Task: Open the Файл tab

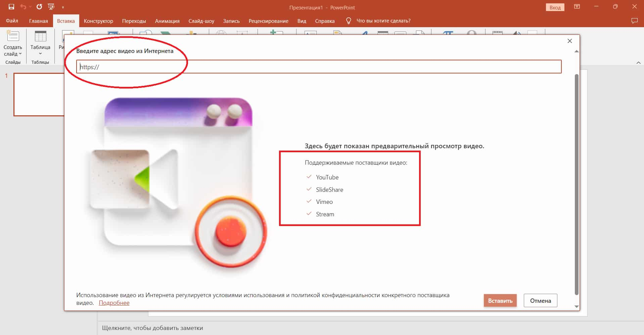Action: point(12,21)
